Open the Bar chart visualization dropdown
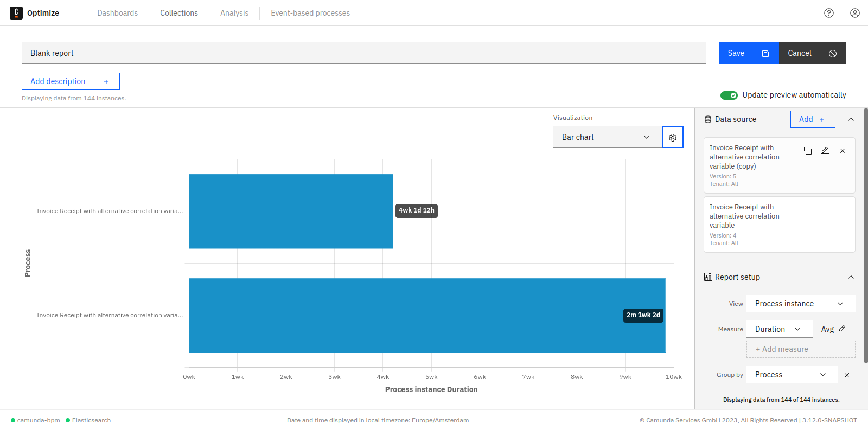868x430 pixels. pos(607,138)
